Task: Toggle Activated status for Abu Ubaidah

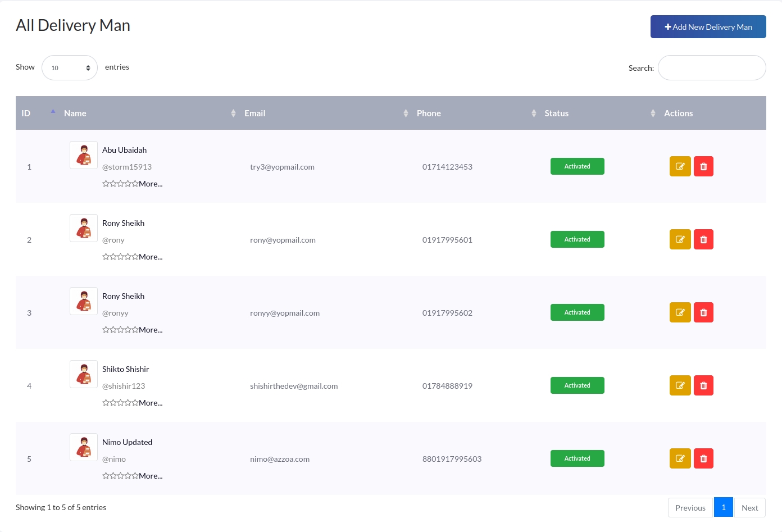Action: [x=577, y=166]
